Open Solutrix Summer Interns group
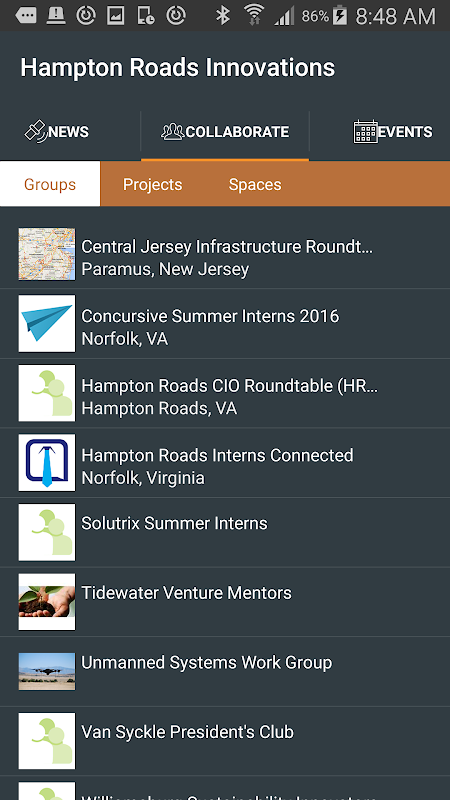The height and width of the screenshot is (800, 450). point(225,533)
